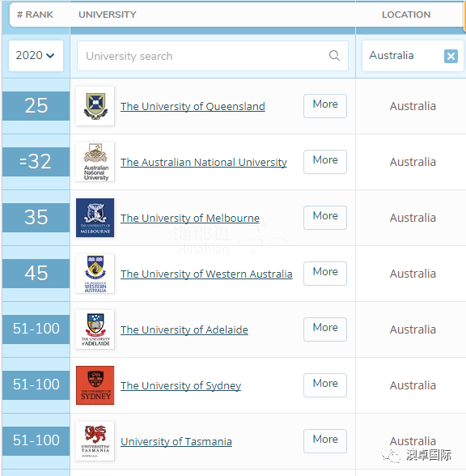
Task: Click Australia location in Western Australia row
Action: tap(413, 274)
